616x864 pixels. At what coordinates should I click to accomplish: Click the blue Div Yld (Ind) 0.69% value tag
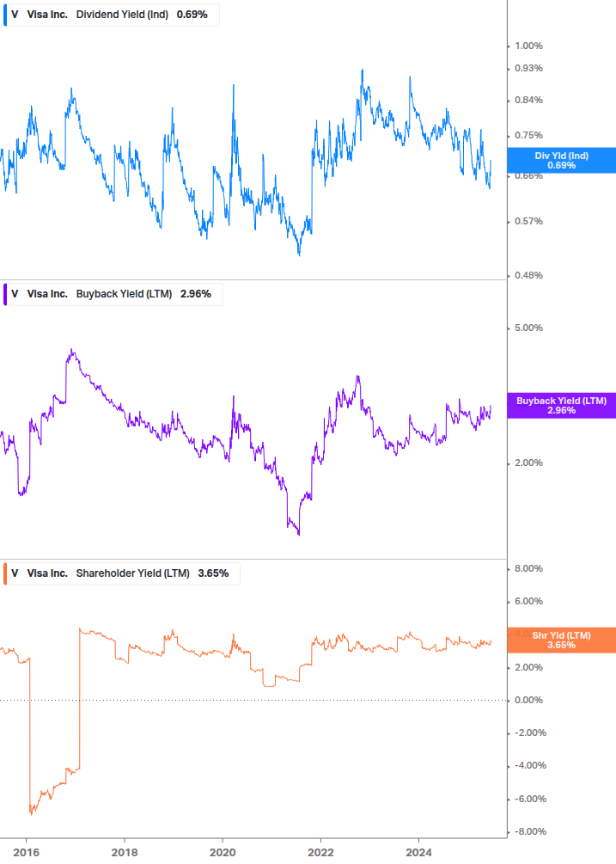pyautogui.click(x=562, y=161)
